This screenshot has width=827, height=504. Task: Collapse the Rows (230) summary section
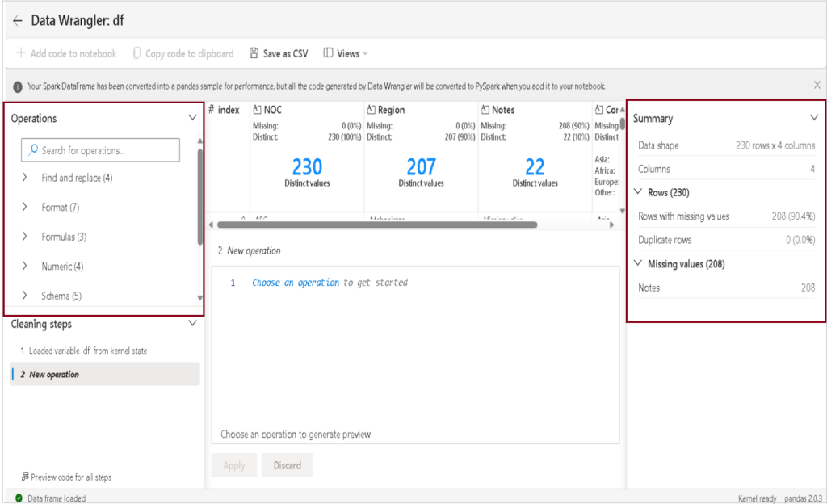click(638, 192)
